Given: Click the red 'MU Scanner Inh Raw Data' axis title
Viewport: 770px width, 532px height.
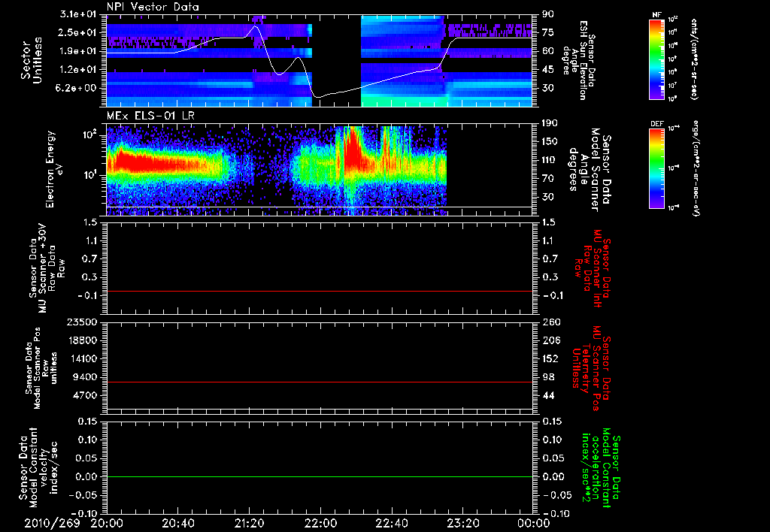Looking at the screenshot, I should click(x=593, y=269).
